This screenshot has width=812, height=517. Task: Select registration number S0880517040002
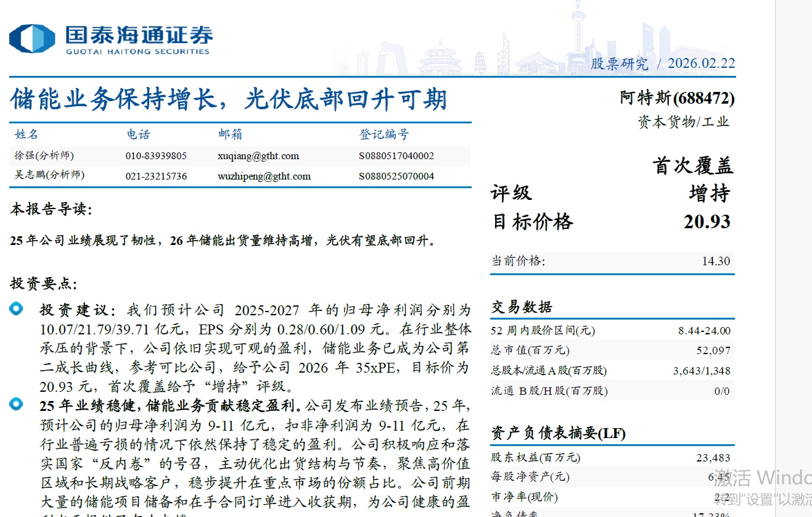[x=396, y=156]
